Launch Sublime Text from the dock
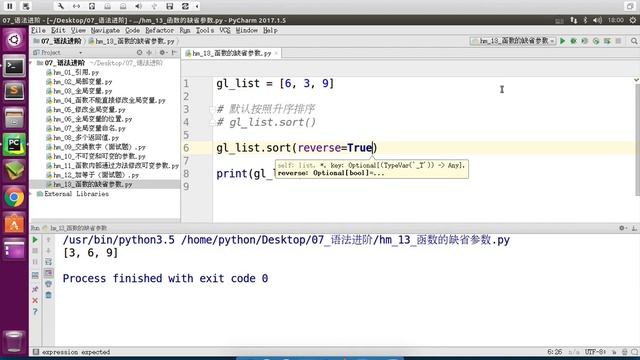640x360 pixels. pyautogui.click(x=14, y=91)
